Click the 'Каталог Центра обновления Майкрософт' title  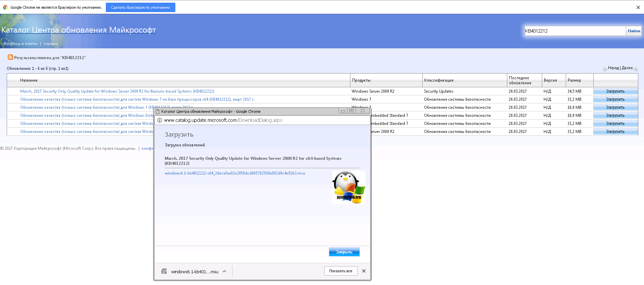(79, 30)
